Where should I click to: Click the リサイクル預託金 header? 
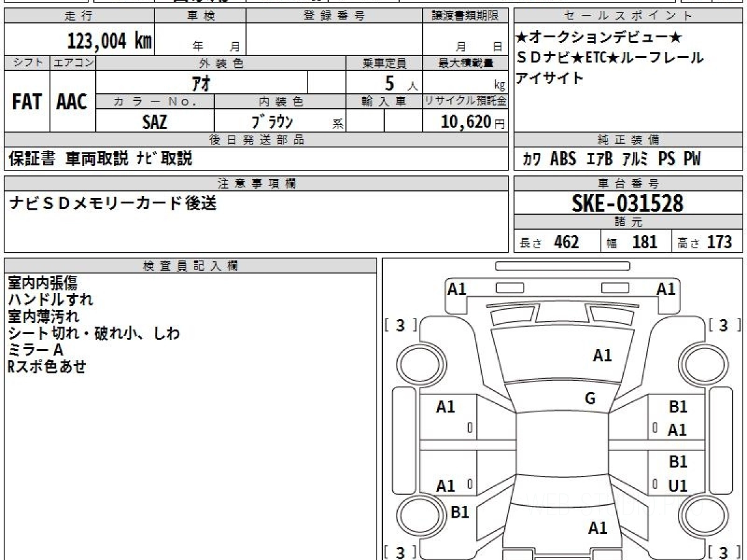click(x=466, y=101)
